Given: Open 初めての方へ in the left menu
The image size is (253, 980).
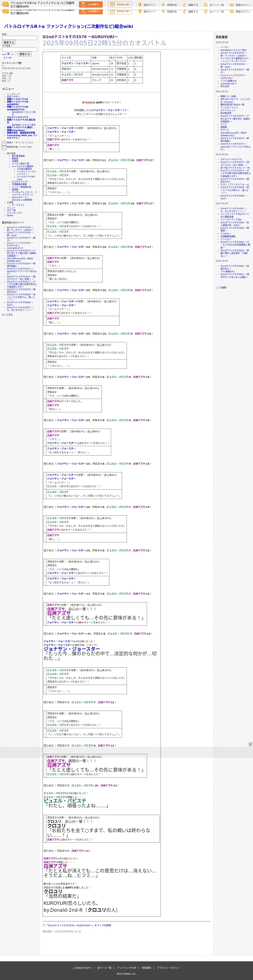Looking at the screenshot, I should point(13,97).
